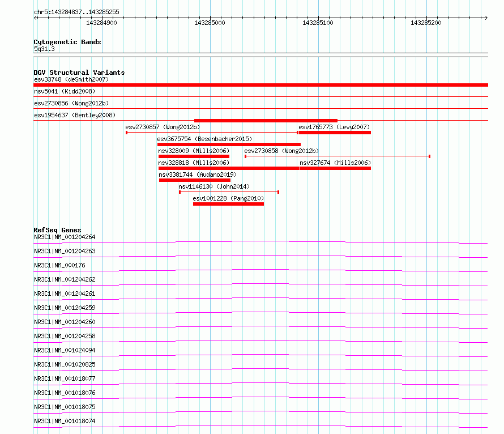Open variant nsv328009 (Mills2006)
This screenshot has width=504, height=434.
[194, 151]
